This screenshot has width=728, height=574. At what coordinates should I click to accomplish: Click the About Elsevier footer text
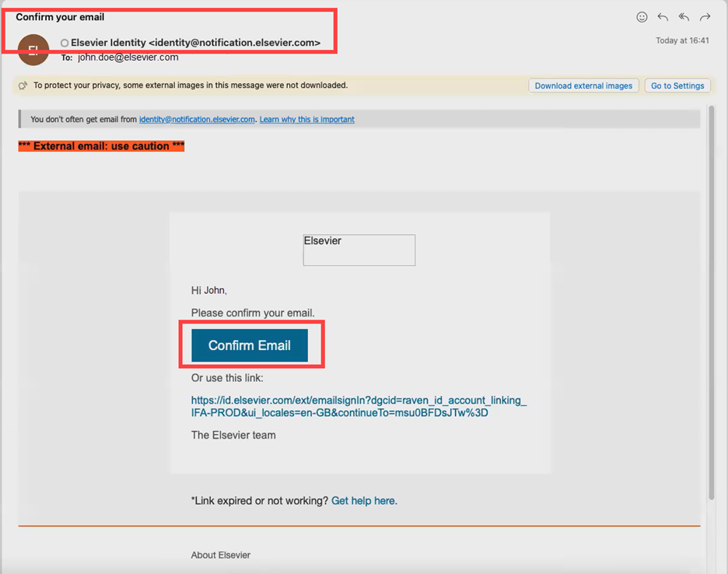(221, 555)
